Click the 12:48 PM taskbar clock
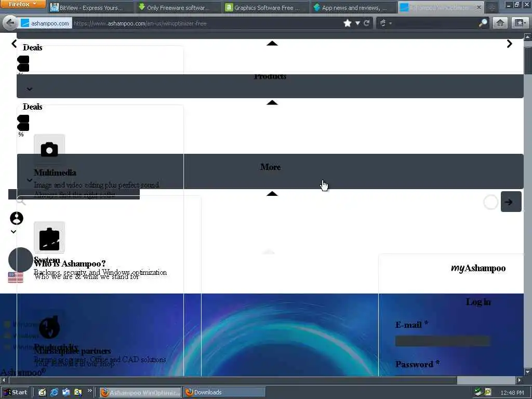This screenshot has width=532, height=399. point(512,393)
